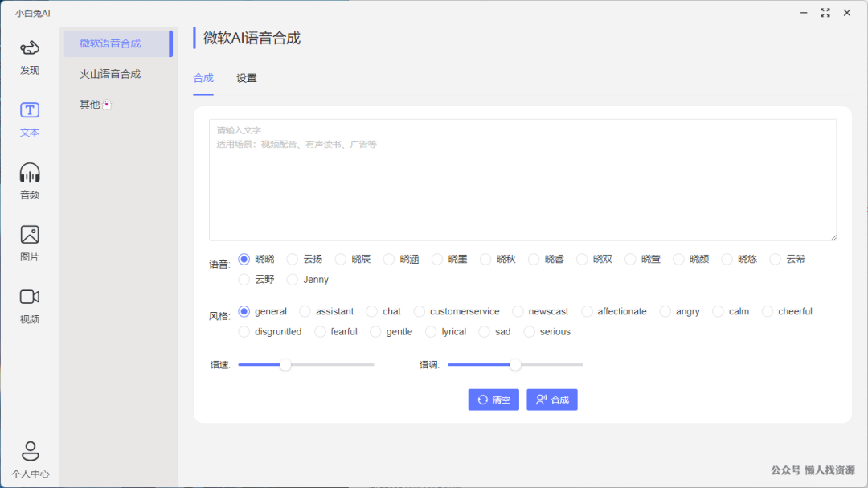The height and width of the screenshot is (488, 868).
Task: Choose the 云野 voice
Action: pos(244,280)
